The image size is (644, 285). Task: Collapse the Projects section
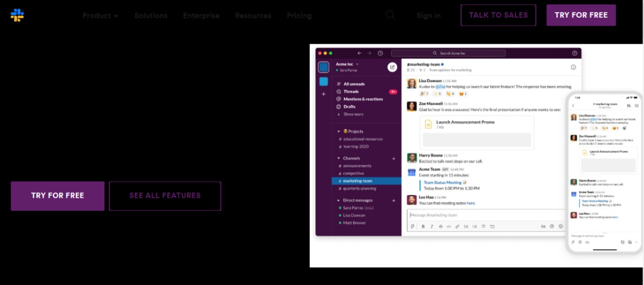pos(338,132)
